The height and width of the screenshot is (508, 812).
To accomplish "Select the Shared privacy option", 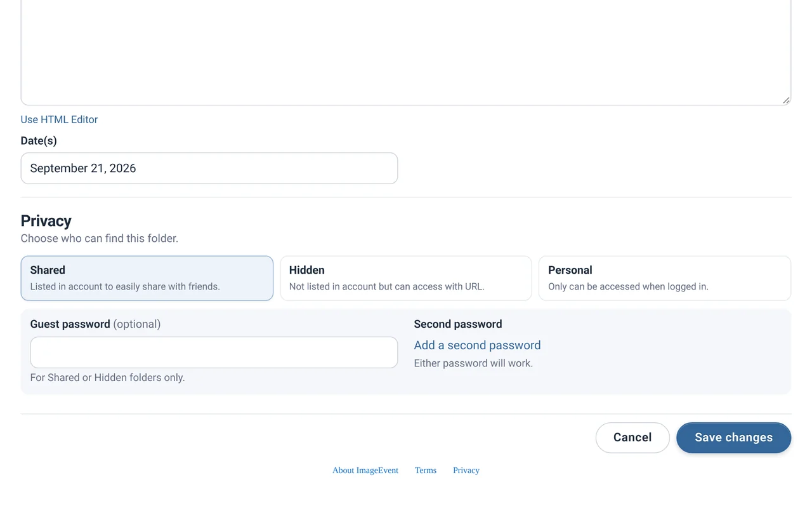I will click(x=147, y=278).
